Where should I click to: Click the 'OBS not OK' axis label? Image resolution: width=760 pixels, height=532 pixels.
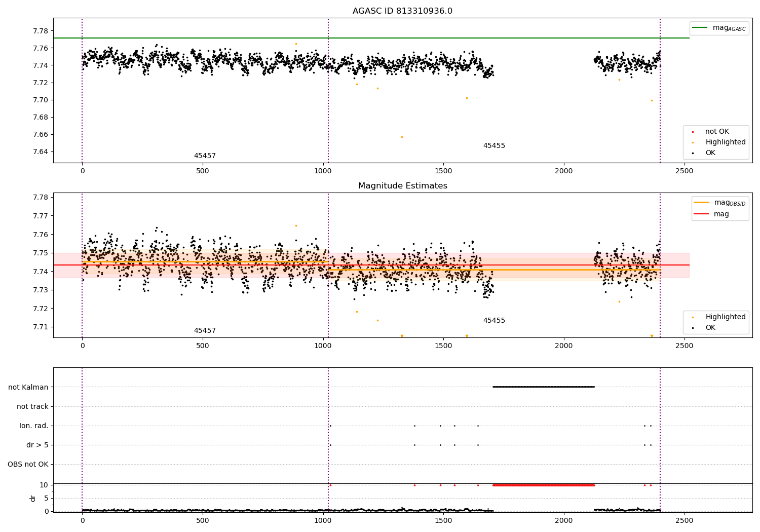click(x=28, y=464)
